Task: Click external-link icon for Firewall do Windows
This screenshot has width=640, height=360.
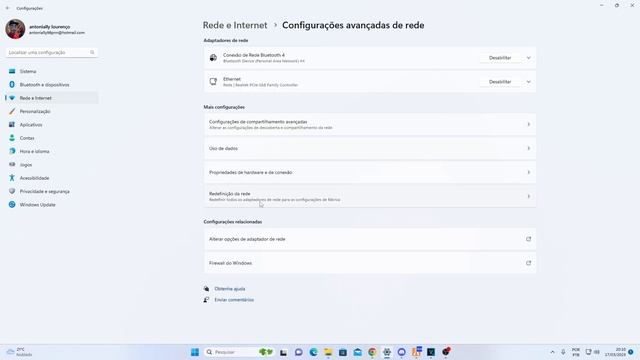Action: (529, 263)
